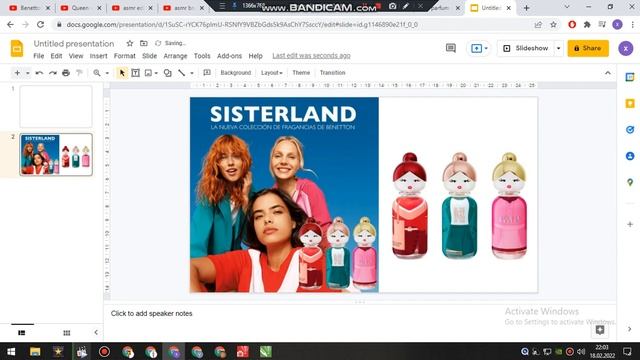The width and height of the screenshot is (640, 360).
Task: Bookmark this page with the address bar star
Action: (553, 24)
